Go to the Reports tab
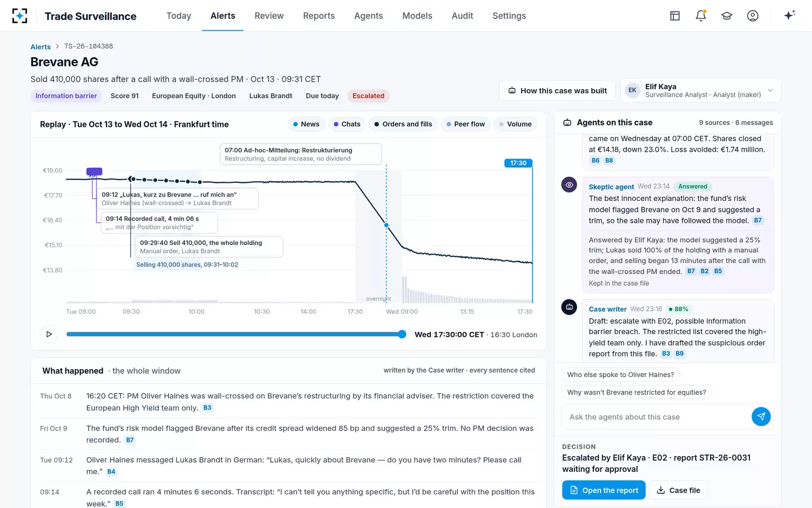812x508 pixels. pyautogui.click(x=319, y=16)
